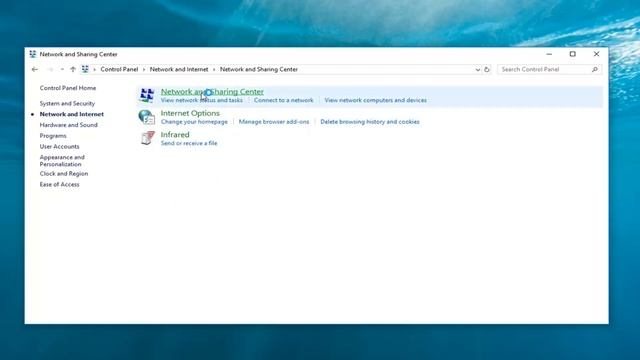Viewport: 640px width, 360px height.
Task: Click the Infrared icon
Action: coord(147,138)
